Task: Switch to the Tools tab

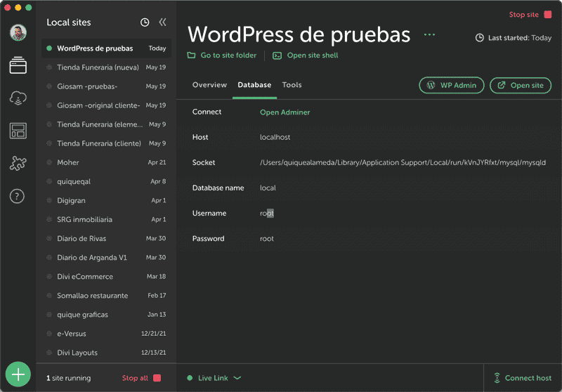Action: (292, 85)
